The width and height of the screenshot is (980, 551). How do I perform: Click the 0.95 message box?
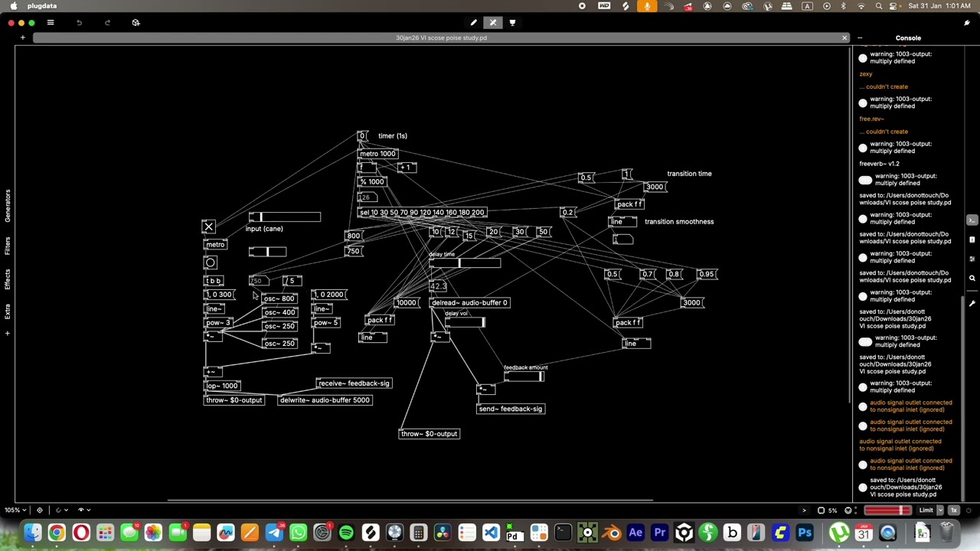[707, 274]
